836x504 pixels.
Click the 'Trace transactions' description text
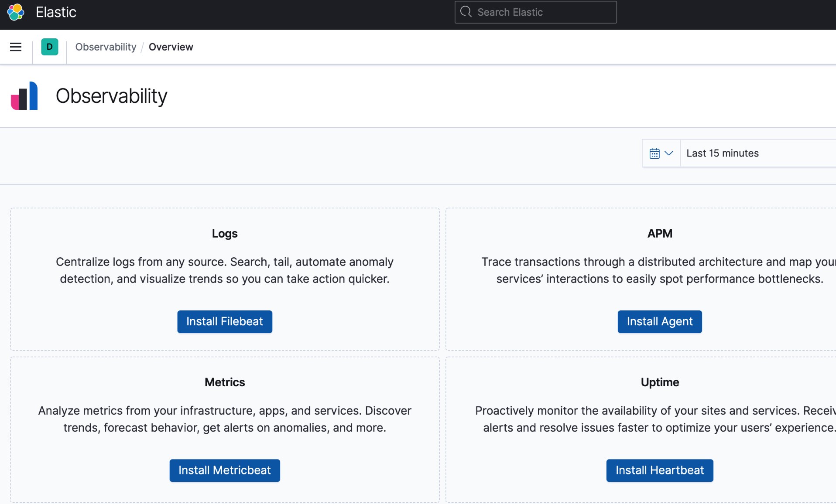(x=659, y=270)
